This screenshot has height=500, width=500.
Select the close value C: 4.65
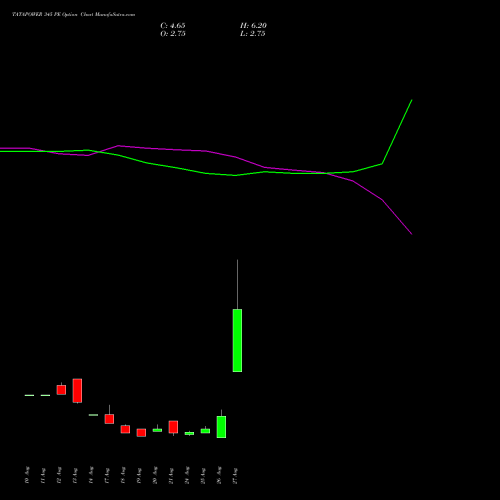pyautogui.click(x=173, y=26)
